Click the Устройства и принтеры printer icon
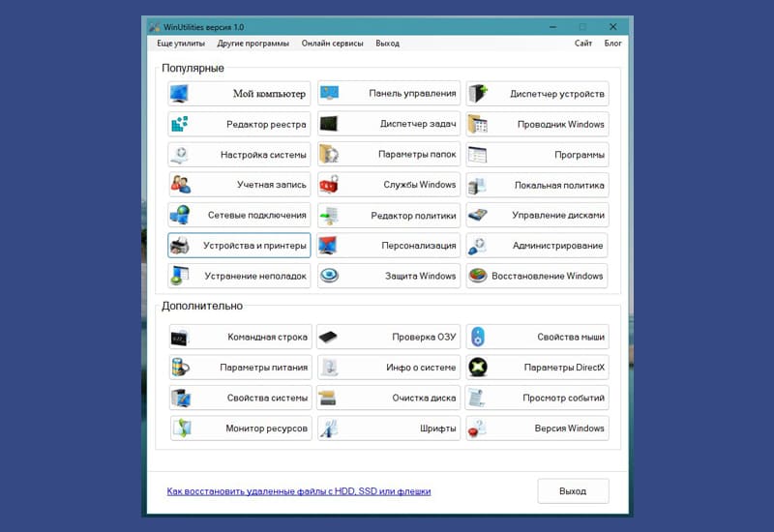The width and height of the screenshot is (774, 532). pos(179,246)
